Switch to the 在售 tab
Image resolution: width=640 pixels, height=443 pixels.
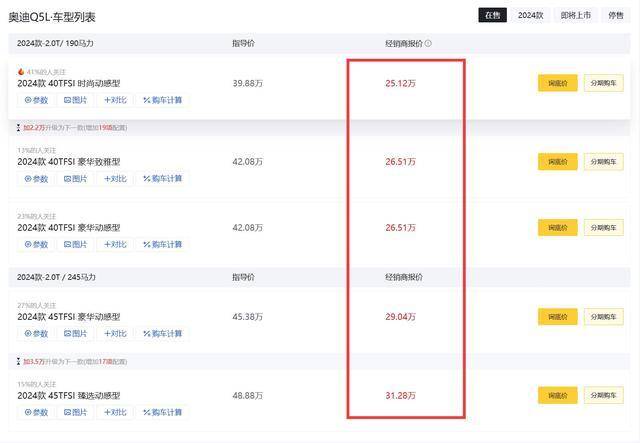coord(492,16)
